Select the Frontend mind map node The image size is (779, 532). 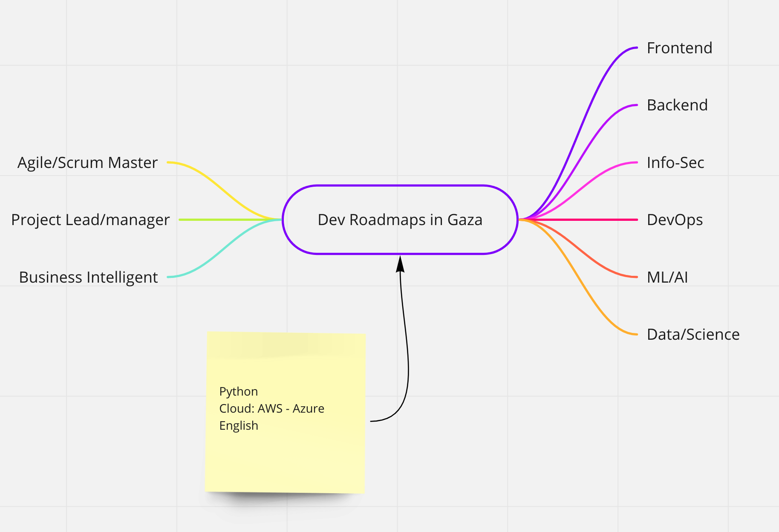[679, 48]
